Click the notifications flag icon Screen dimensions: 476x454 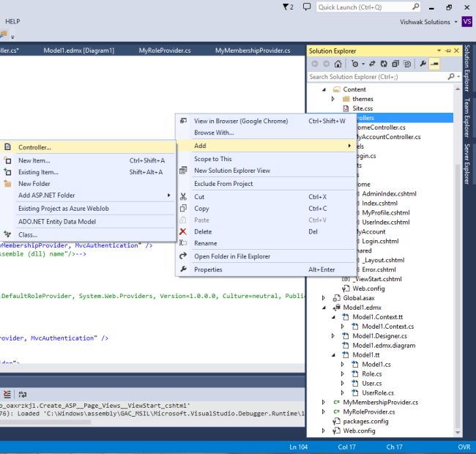click(x=286, y=7)
